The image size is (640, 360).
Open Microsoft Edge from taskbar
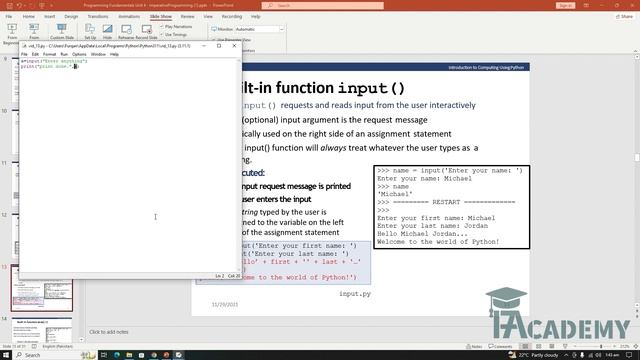pos(117,355)
